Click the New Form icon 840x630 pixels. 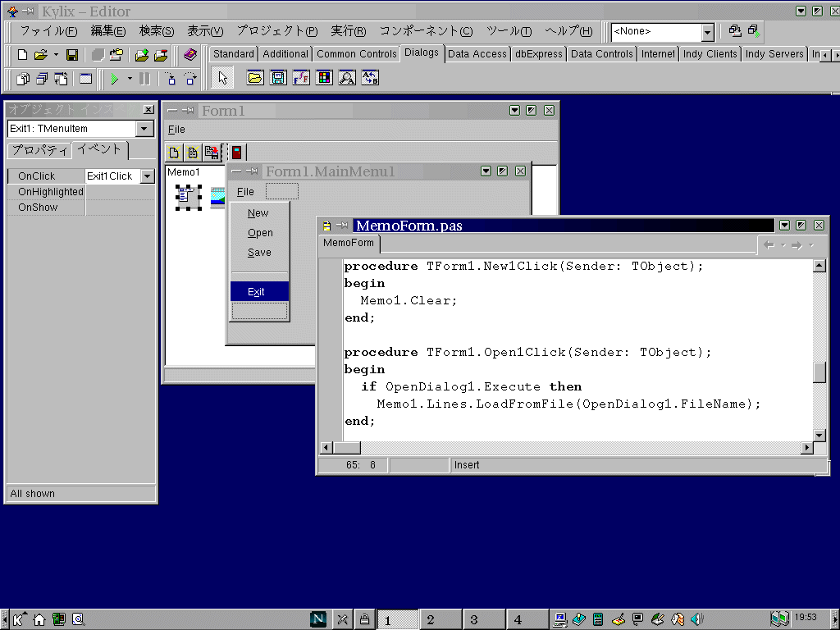click(85, 79)
